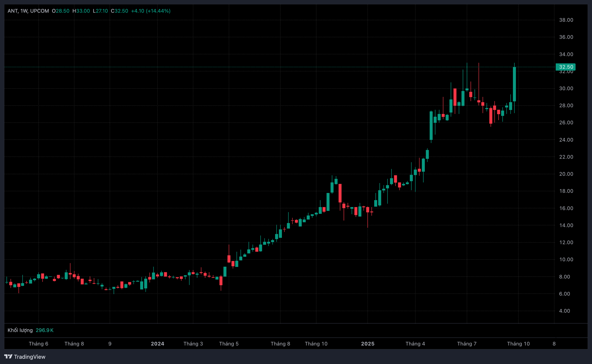Click the Tháng 7 time axis label

point(467,344)
